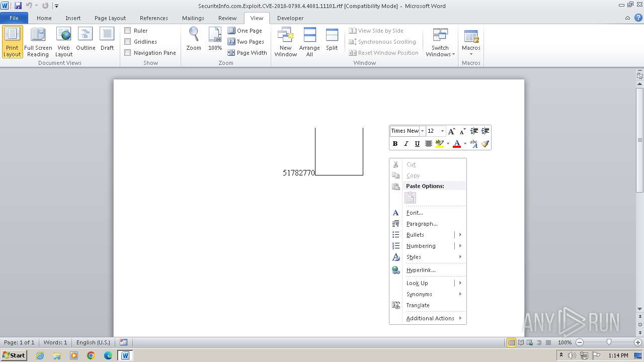Select Web Layout in status bar

pos(530,342)
